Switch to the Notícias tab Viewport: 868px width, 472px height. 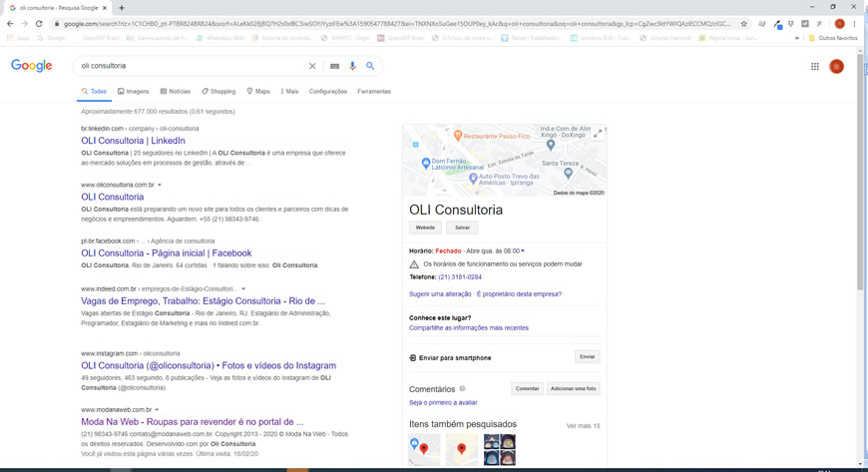coord(175,91)
